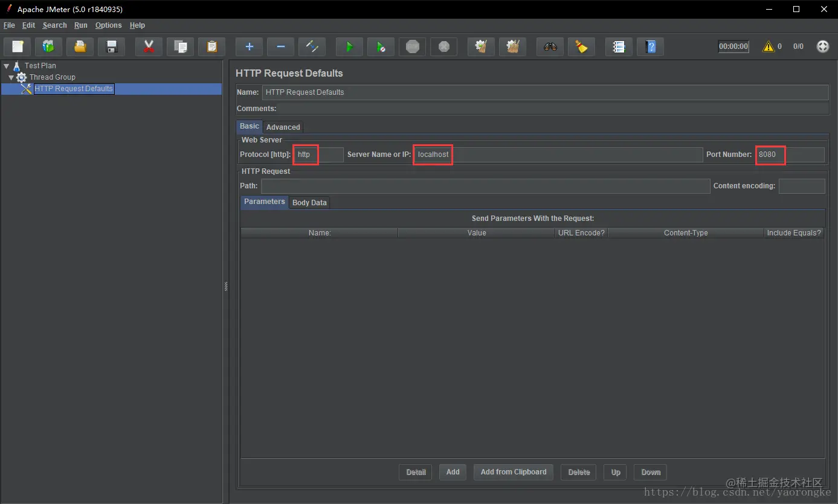Click the URL Encode? column header
This screenshot has width=838, height=504.
tap(581, 233)
